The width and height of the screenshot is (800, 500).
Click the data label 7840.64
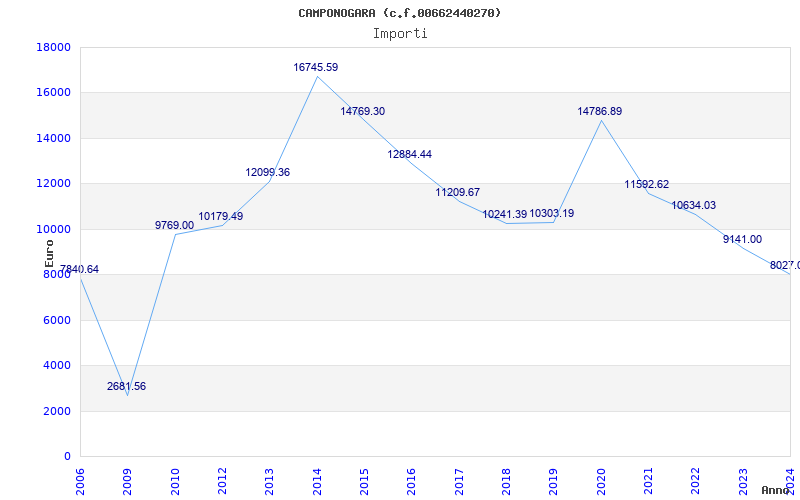pos(79,269)
